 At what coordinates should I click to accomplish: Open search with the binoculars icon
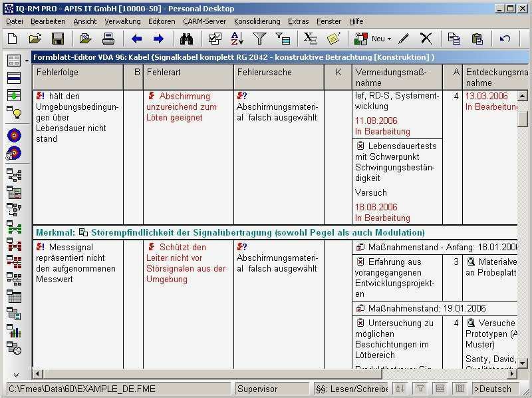pos(186,39)
